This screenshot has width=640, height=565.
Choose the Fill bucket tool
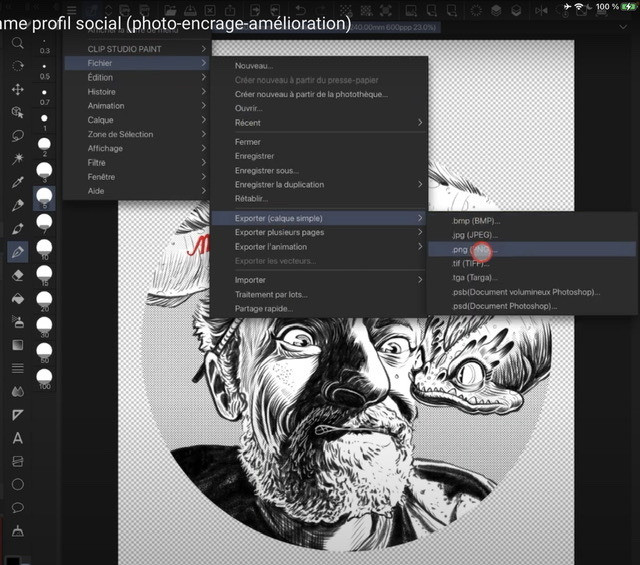[17, 298]
